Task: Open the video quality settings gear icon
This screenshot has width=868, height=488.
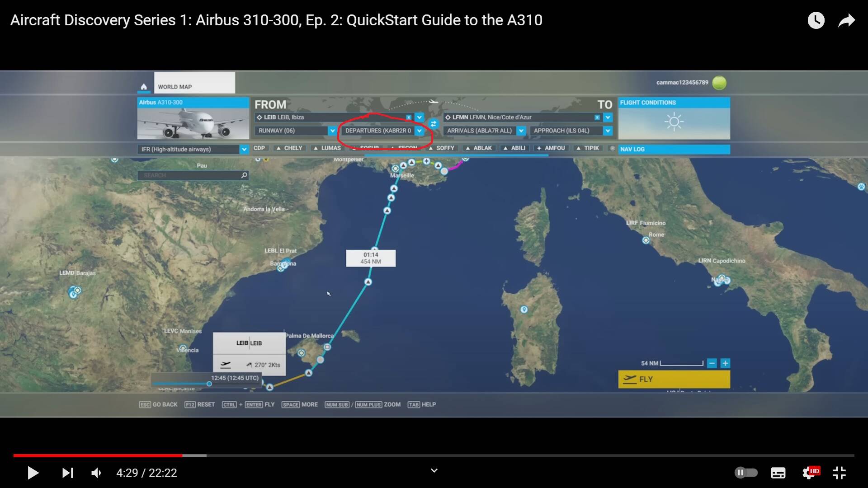Action: coord(808,473)
